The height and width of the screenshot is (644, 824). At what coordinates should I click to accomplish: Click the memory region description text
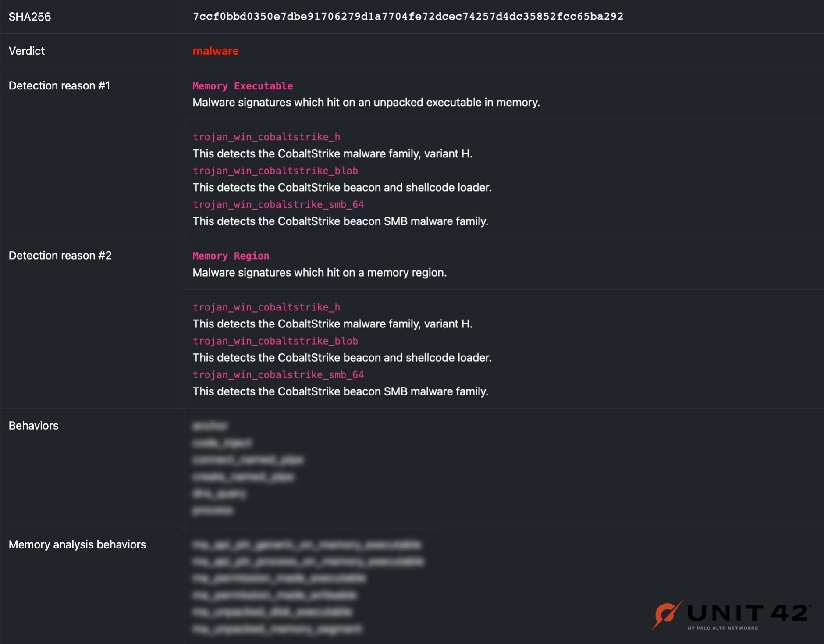pyautogui.click(x=320, y=272)
